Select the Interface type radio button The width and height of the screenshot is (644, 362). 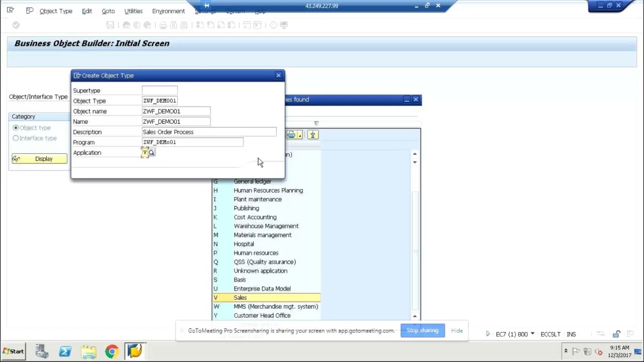tap(16, 138)
